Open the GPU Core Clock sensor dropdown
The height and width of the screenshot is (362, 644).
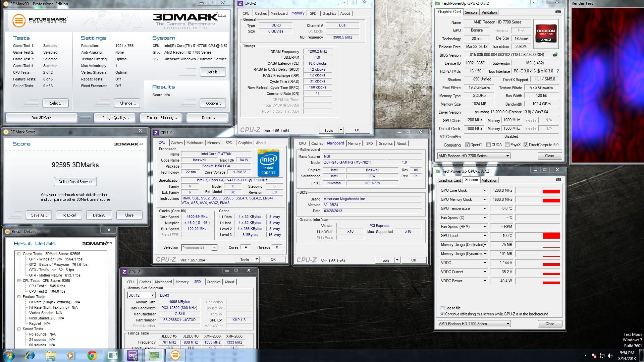tap(485, 190)
